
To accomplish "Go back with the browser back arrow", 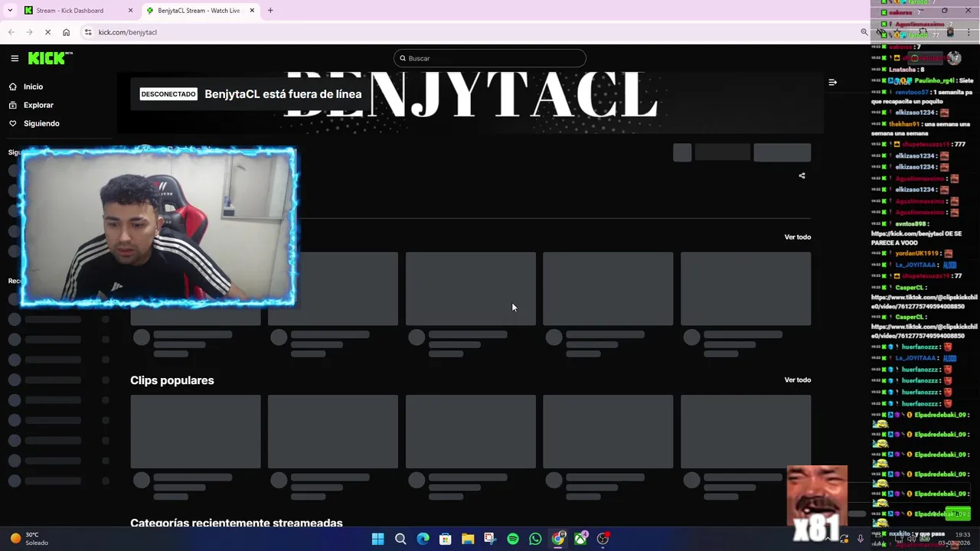I will [11, 32].
